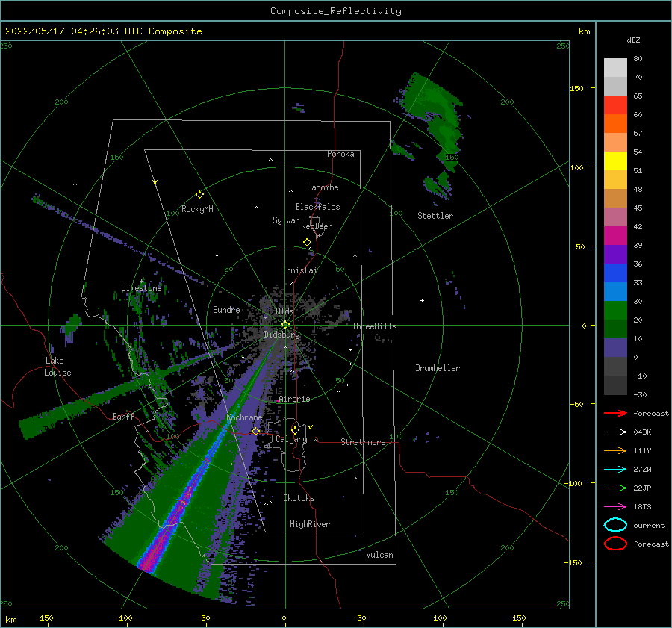Click the Didsbury label
Screen dimensions: 672x628
[x=281, y=335]
